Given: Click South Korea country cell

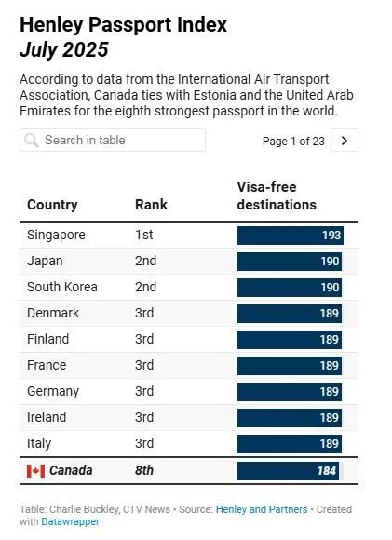Looking at the screenshot, I should [x=62, y=287].
